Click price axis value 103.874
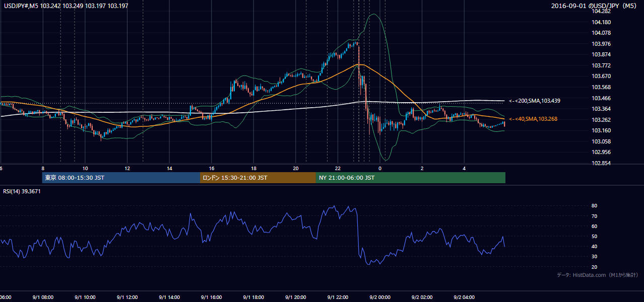This screenshot has height=302, width=644. [602, 54]
